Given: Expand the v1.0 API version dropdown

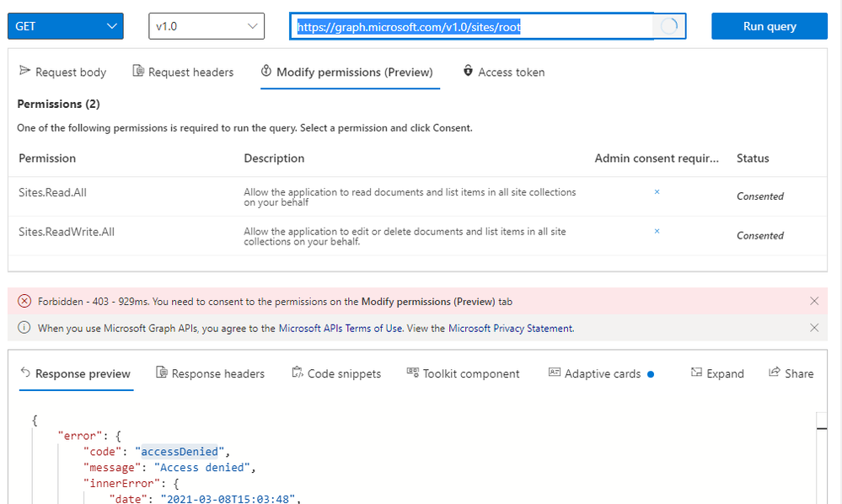Looking at the screenshot, I should [x=206, y=26].
